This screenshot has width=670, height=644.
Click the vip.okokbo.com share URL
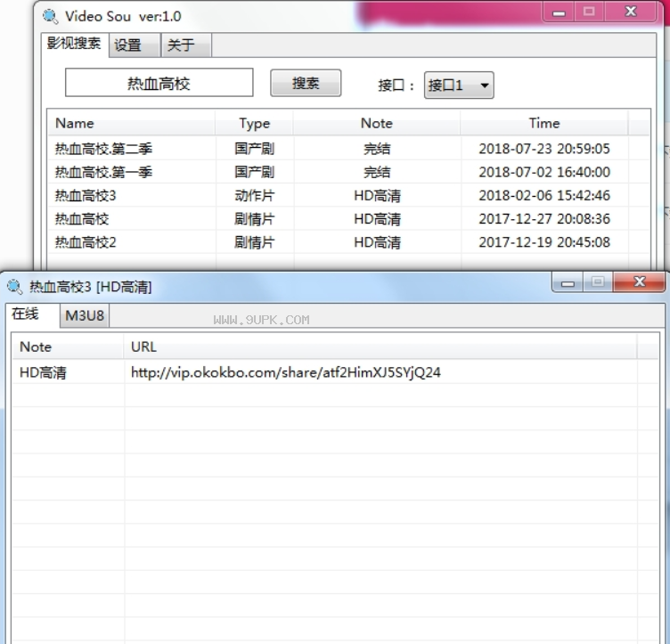285,372
